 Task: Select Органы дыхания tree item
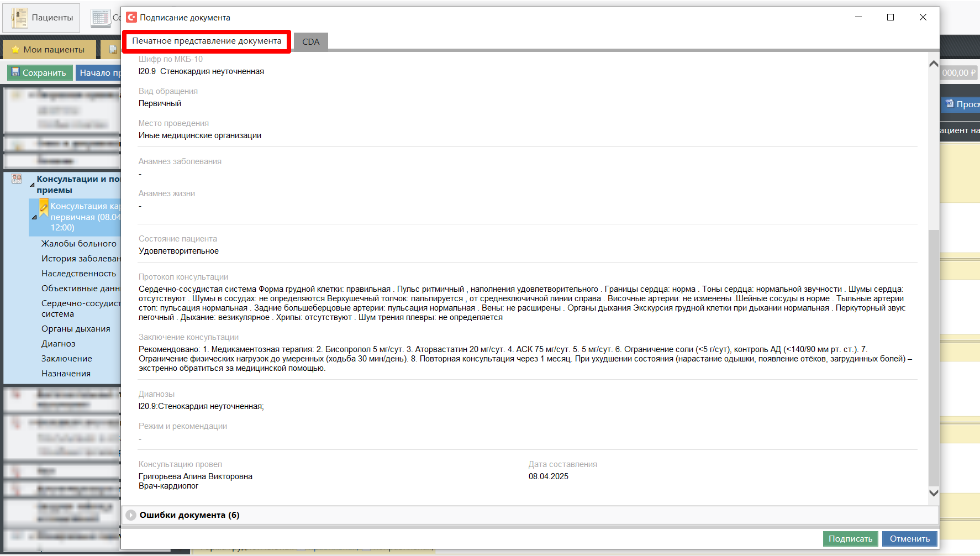(76, 329)
